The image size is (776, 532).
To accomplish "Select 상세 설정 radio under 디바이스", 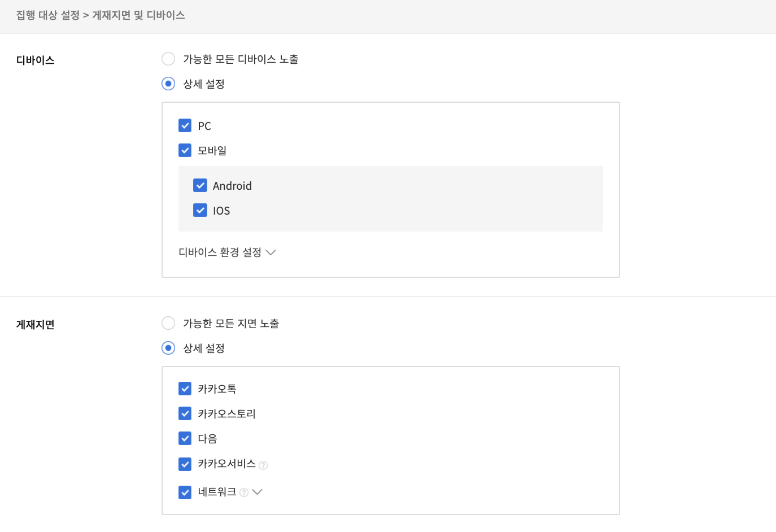I will (168, 84).
